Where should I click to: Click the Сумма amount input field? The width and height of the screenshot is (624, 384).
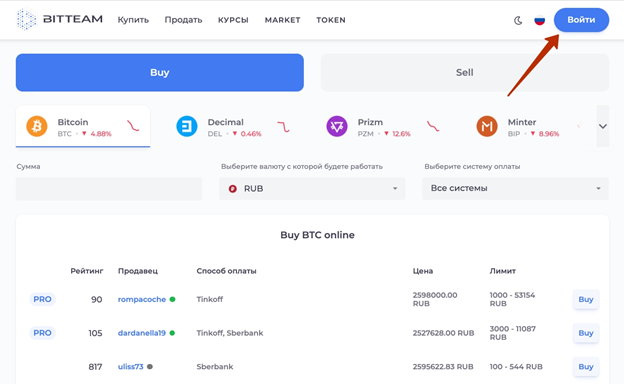pyautogui.click(x=109, y=189)
